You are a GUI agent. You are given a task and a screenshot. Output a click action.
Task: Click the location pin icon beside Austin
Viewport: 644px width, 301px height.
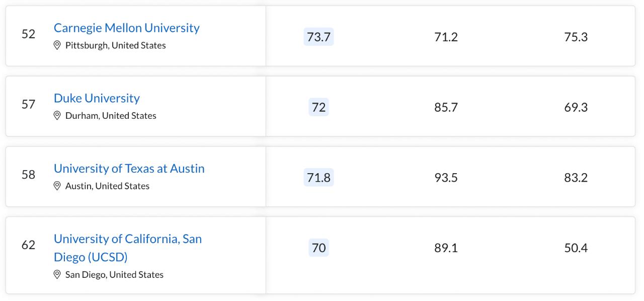57,186
